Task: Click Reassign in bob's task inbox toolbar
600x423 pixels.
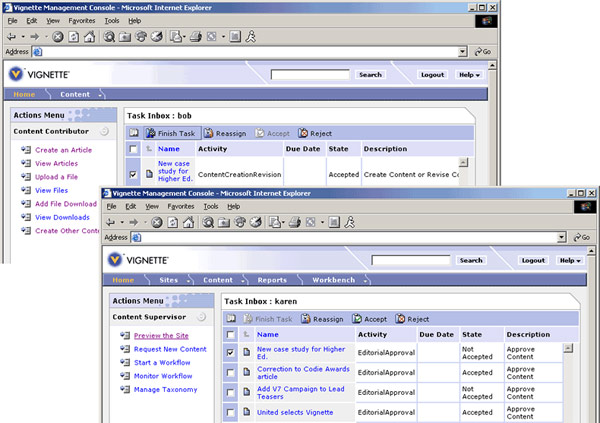Action: [x=225, y=133]
